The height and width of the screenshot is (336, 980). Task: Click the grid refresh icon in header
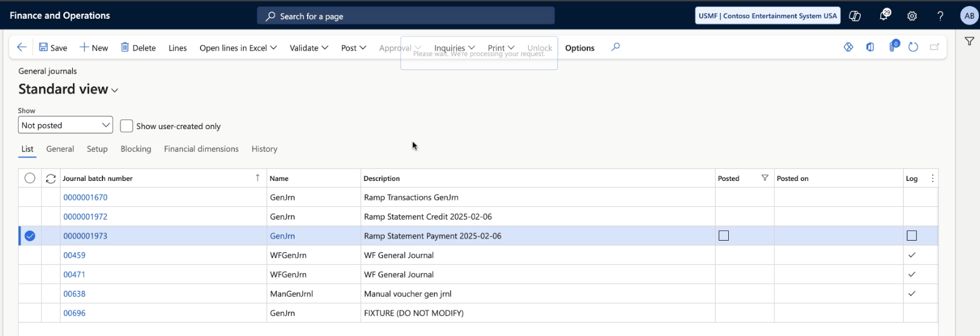(x=51, y=179)
